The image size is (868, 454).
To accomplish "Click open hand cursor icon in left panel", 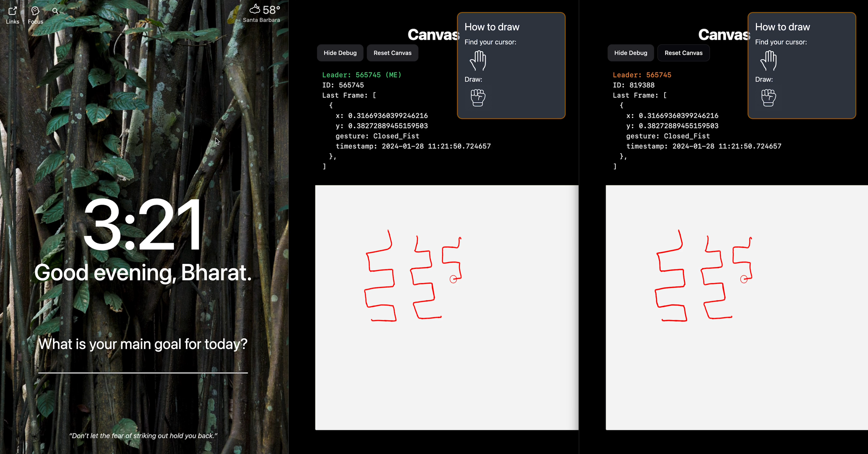I will (478, 61).
